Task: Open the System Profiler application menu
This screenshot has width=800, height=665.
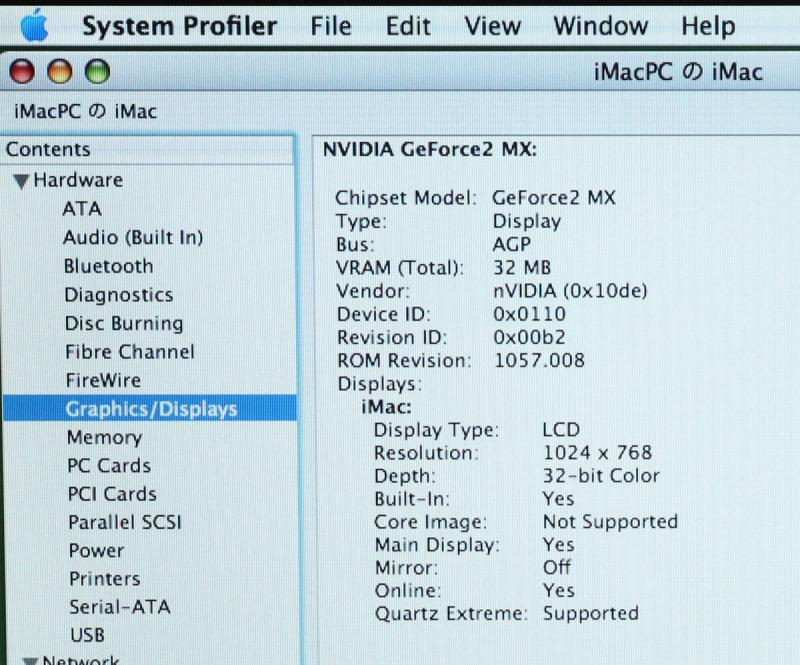Action: 180,26
